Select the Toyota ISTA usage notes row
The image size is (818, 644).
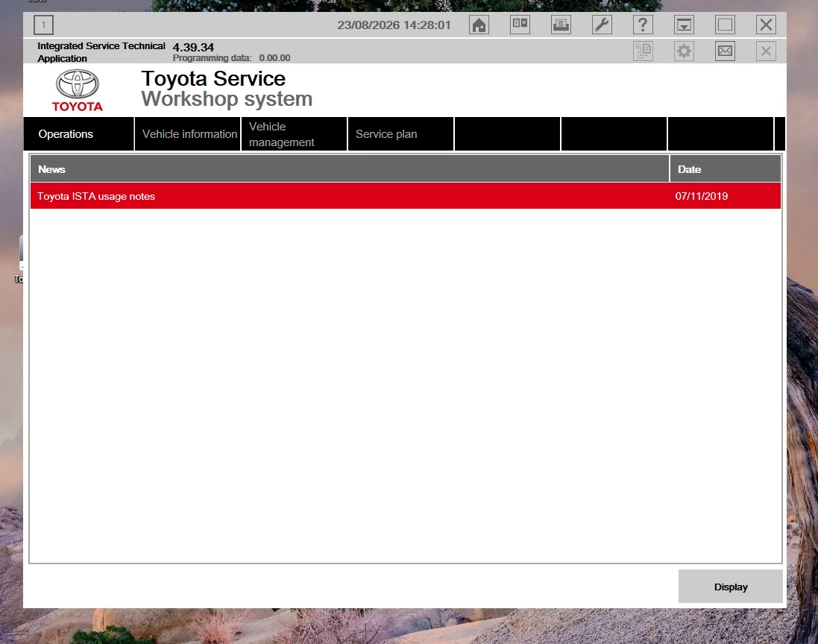[406, 196]
